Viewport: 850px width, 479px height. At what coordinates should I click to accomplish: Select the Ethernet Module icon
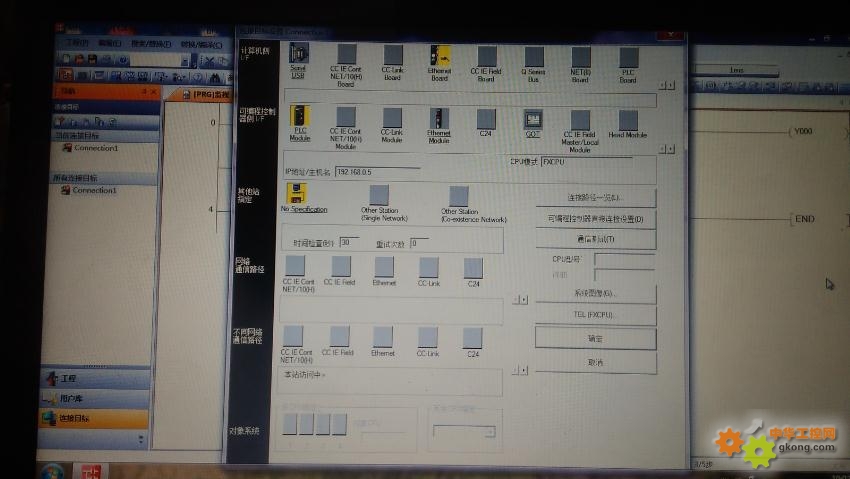439,119
